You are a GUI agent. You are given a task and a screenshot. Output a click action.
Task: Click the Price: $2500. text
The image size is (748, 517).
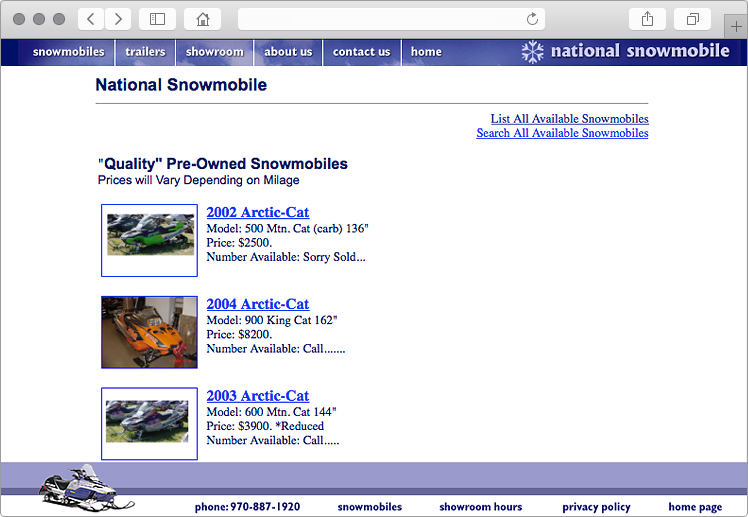point(239,243)
